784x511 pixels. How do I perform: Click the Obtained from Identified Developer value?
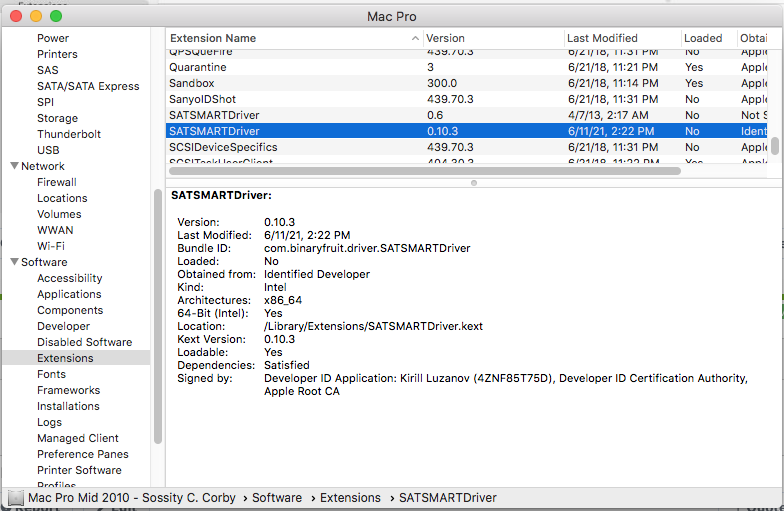pos(317,274)
